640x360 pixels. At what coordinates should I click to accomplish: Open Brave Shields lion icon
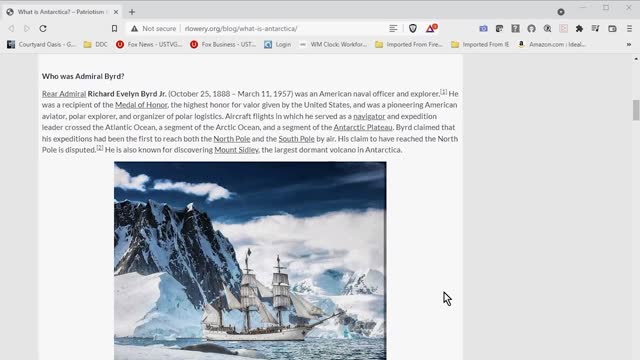coord(413,29)
